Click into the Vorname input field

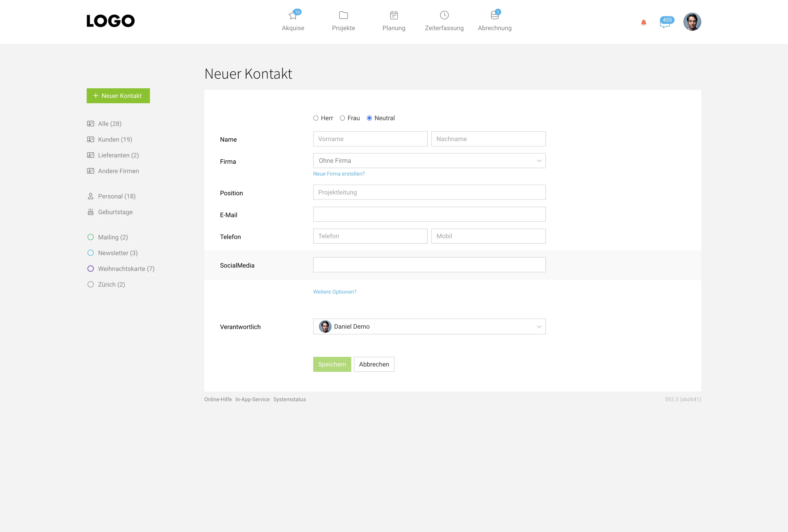pos(370,139)
